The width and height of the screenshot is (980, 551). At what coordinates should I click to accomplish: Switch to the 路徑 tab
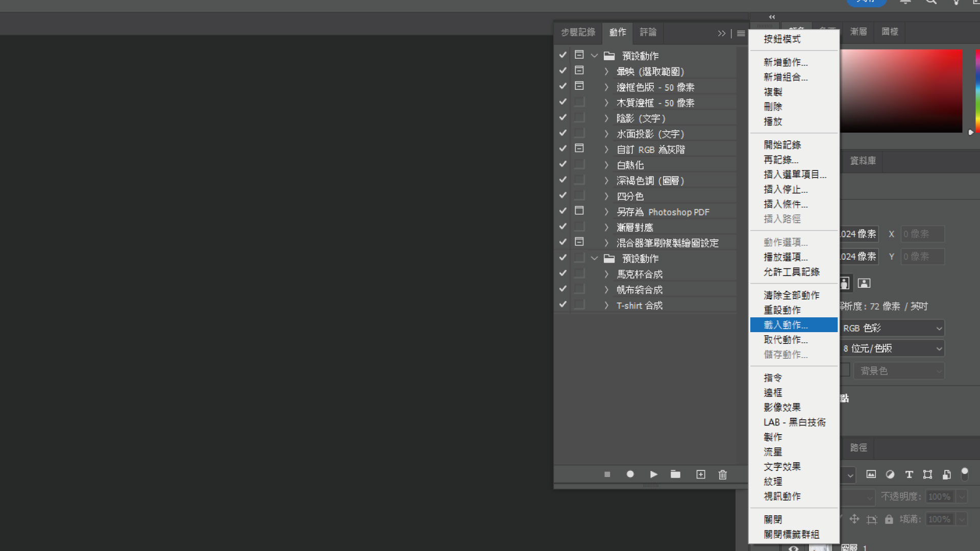tap(859, 447)
